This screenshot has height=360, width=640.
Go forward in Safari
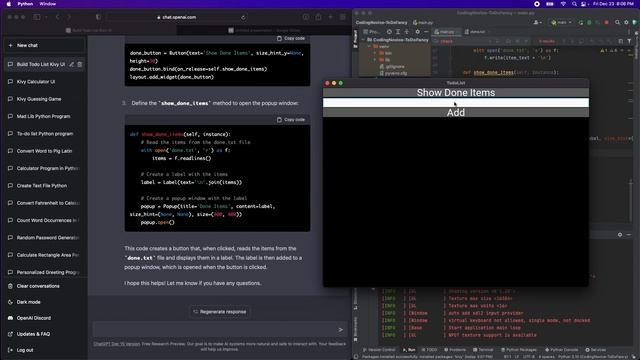69,17
